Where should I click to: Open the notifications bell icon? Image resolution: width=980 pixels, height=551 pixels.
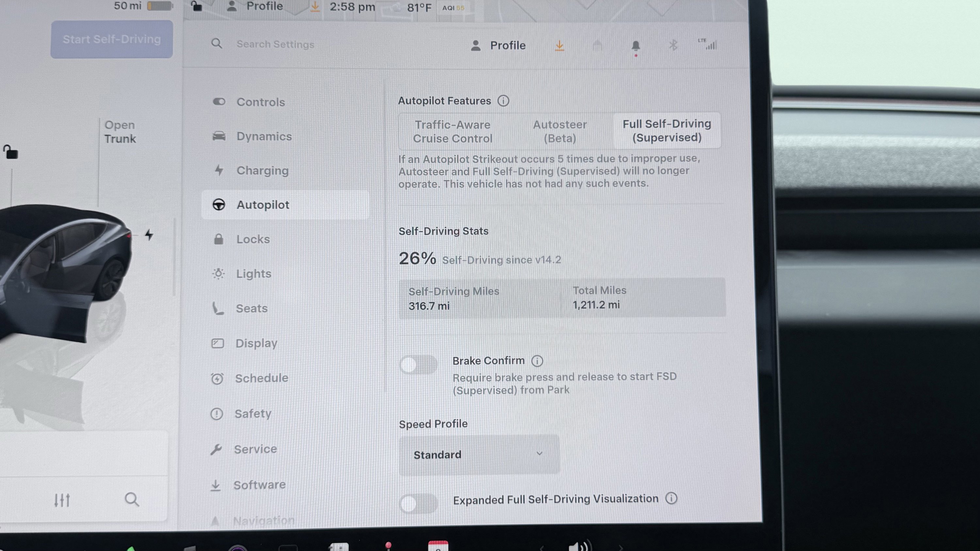[x=635, y=46]
